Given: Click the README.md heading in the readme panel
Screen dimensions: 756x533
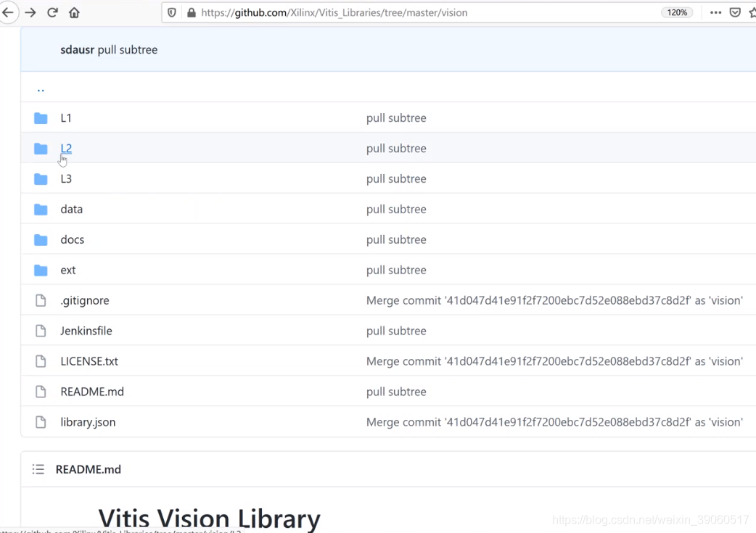Looking at the screenshot, I should (89, 469).
